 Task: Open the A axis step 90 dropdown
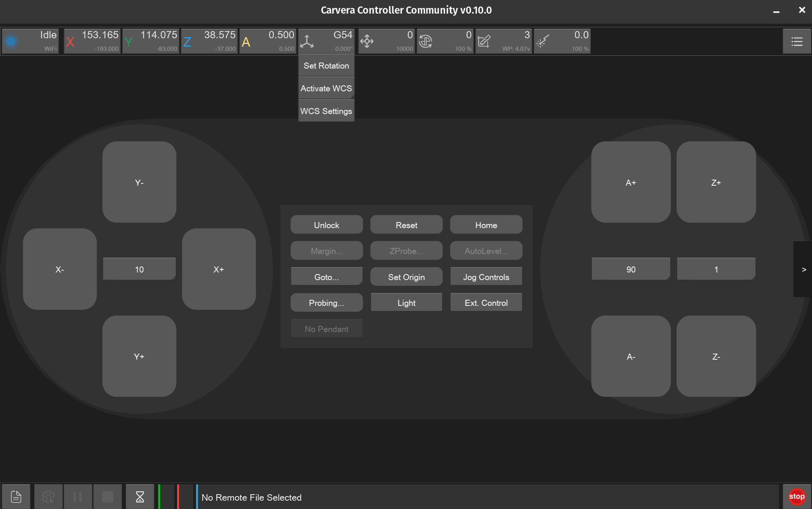coord(631,269)
